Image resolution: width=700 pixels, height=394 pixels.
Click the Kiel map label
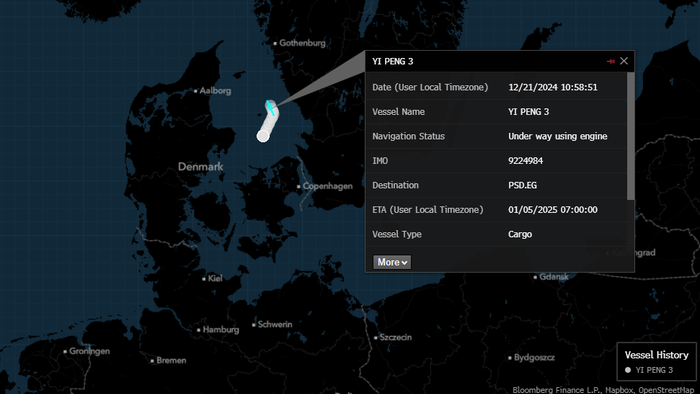click(x=215, y=278)
